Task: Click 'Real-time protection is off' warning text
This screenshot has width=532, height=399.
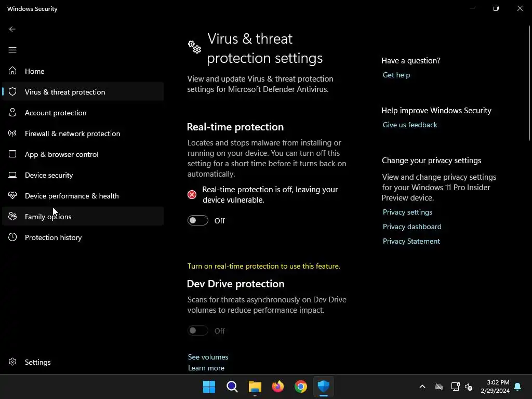Action: [270, 194]
